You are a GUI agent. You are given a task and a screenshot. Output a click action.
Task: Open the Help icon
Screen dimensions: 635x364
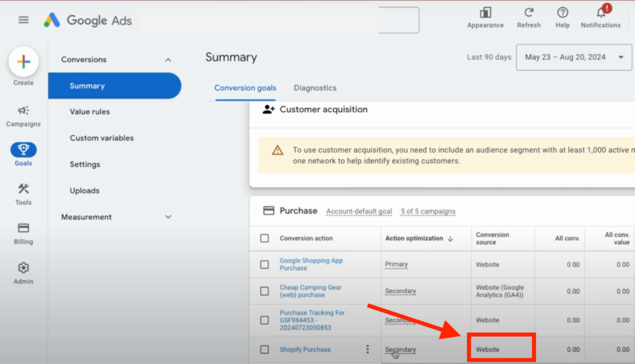click(x=562, y=13)
